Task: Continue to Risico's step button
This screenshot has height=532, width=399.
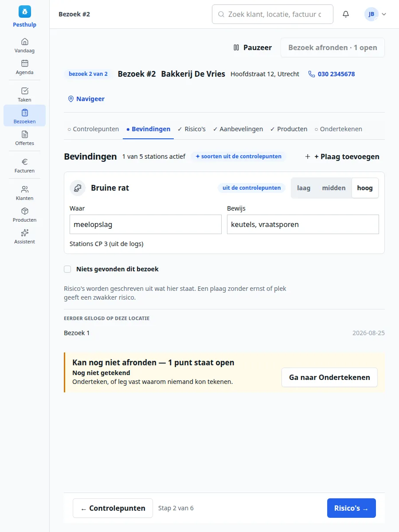Action: click(352, 508)
